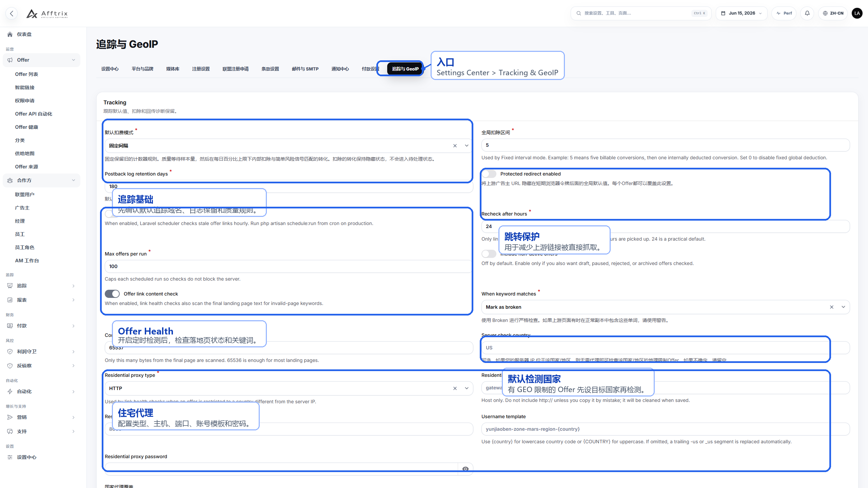Open Residential proxy type dropdown arrow
Image resolution: width=868 pixels, height=488 pixels.
click(x=467, y=388)
